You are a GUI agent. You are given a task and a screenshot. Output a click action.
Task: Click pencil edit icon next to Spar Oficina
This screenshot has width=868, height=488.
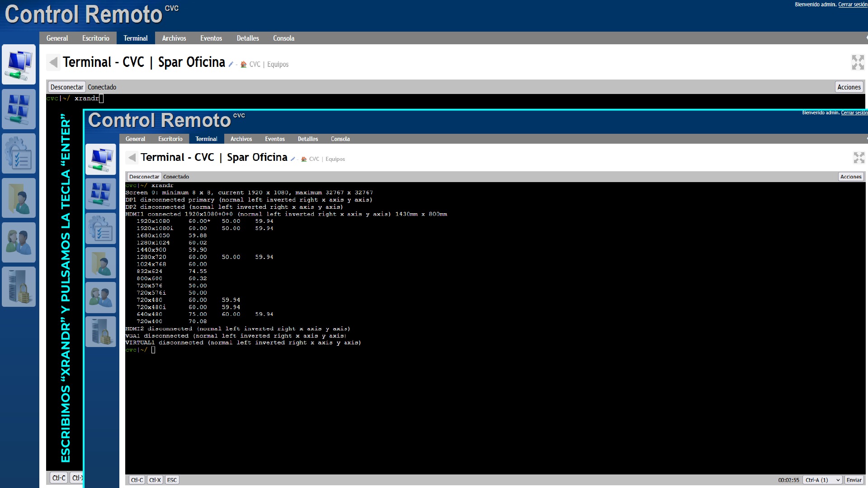point(231,65)
